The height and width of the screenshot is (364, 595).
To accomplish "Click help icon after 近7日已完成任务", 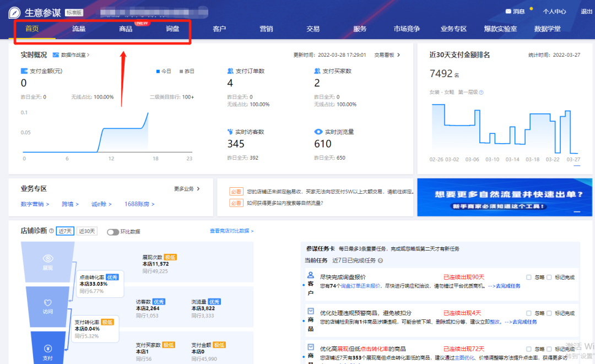I will coord(380,260).
